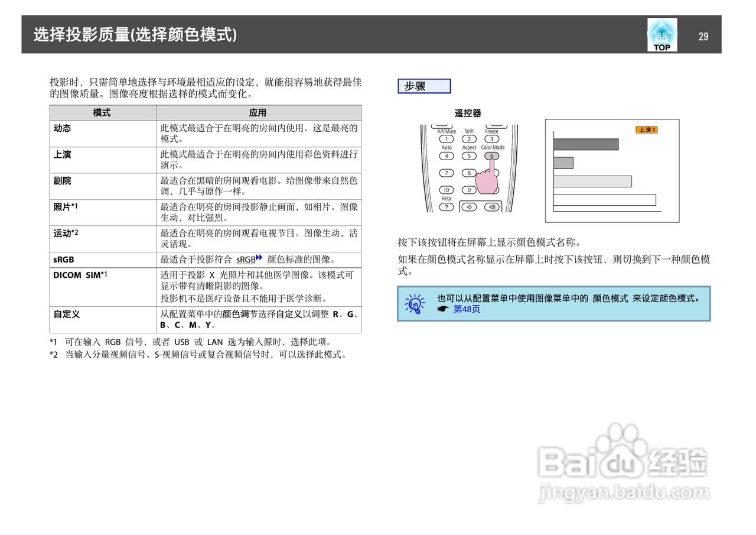Click the lightbulb tip icon in note box

tap(413, 303)
